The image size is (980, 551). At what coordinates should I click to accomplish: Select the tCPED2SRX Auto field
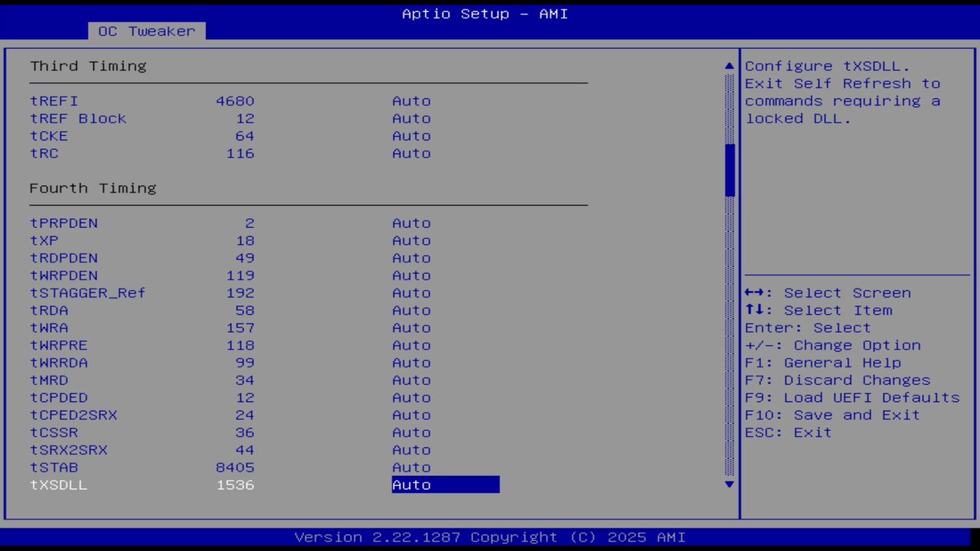point(411,416)
